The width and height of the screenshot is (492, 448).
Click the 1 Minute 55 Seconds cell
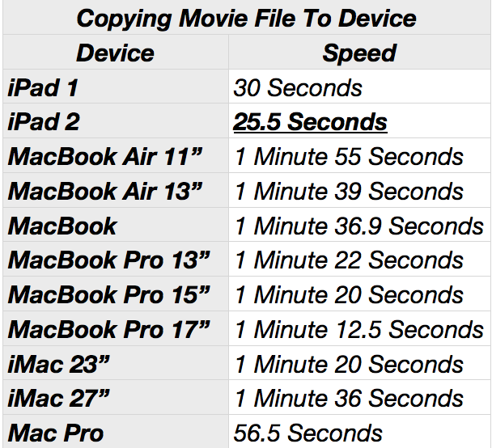point(350,157)
